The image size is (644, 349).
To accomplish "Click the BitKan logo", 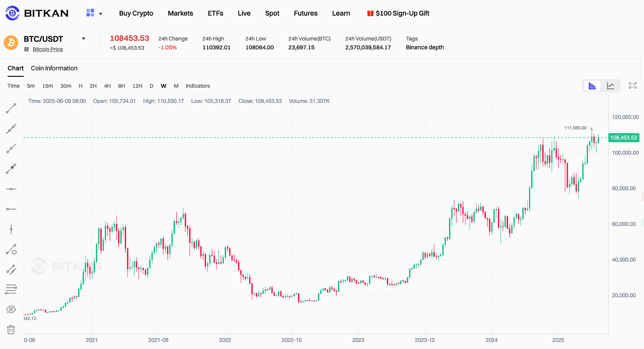I will click(x=37, y=13).
